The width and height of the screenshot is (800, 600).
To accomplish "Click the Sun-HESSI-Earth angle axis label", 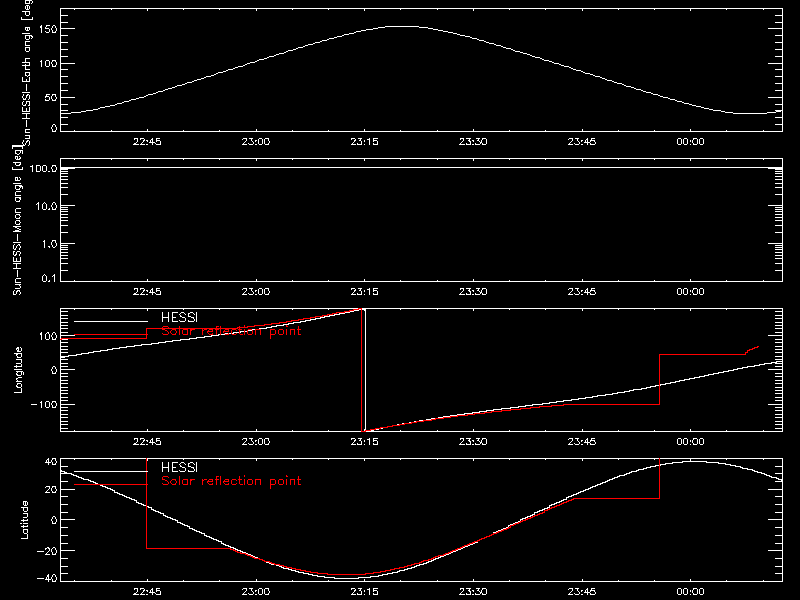I will (x=27, y=72).
